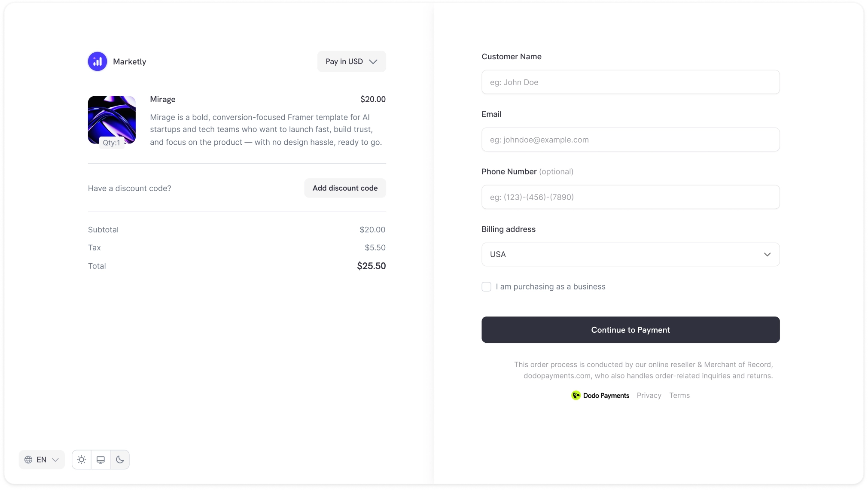The height and width of the screenshot is (490, 868).
Task: Click the Customer Name input field
Action: (630, 82)
